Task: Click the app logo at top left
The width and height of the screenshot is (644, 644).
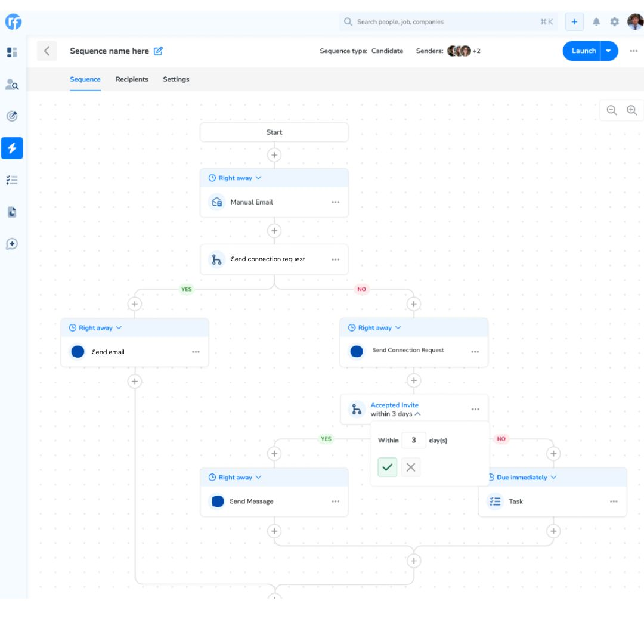Action: [x=13, y=21]
